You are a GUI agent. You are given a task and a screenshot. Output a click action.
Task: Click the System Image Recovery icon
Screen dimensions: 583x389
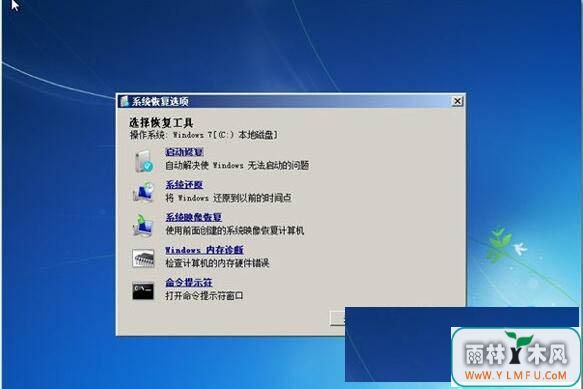pos(143,225)
